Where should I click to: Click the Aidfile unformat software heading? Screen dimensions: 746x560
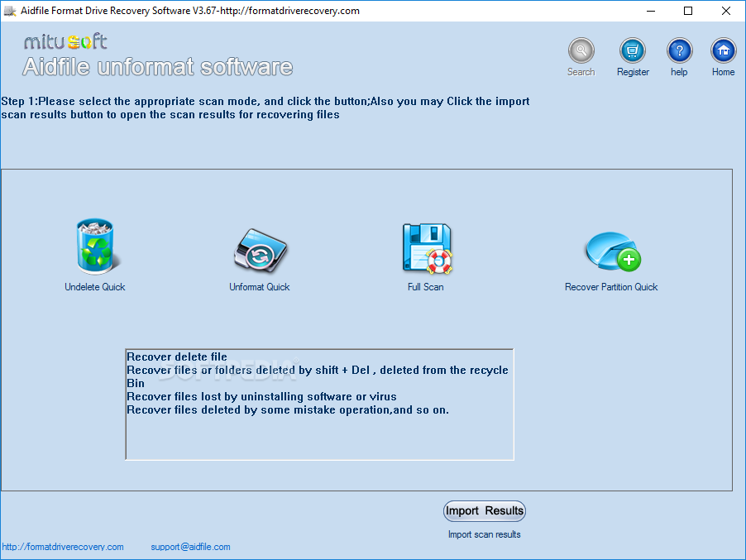[157, 67]
